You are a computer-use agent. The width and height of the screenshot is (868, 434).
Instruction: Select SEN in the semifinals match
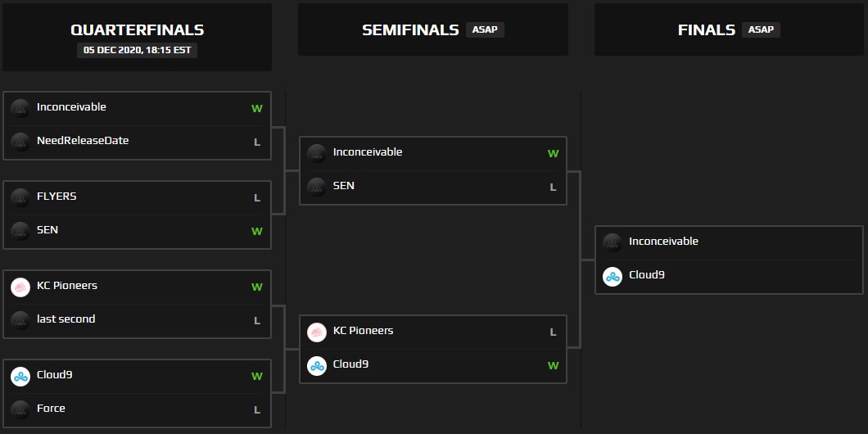click(344, 186)
